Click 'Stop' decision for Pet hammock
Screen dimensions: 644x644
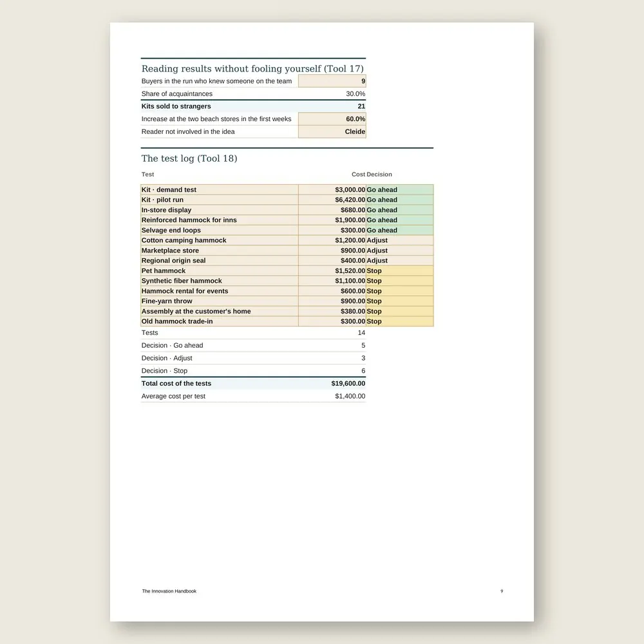(x=400, y=270)
